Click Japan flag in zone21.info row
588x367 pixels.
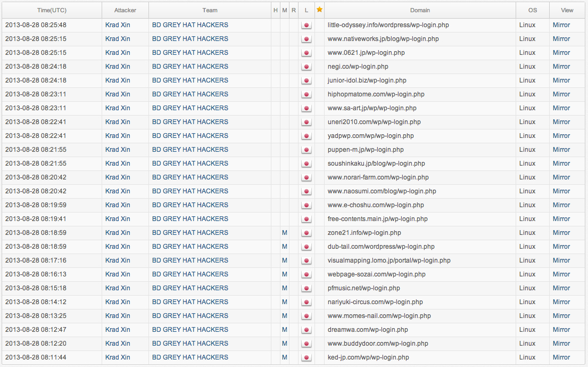tap(307, 233)
